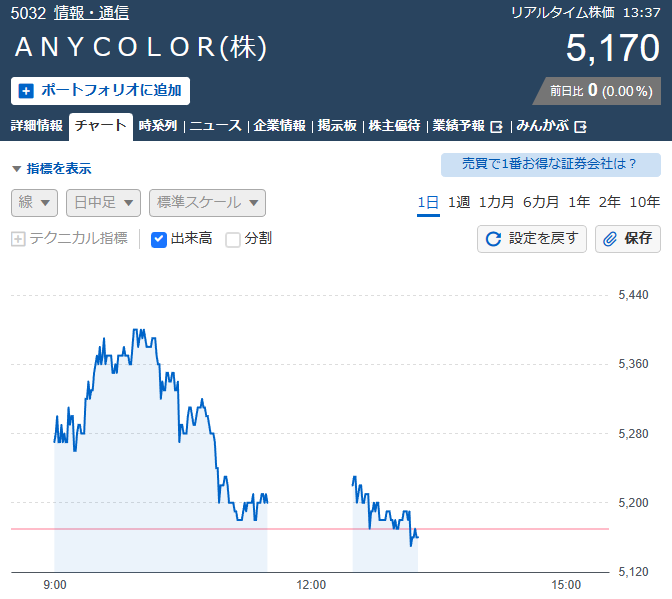
Task: Click external link icon next to みんかぶ
Action: coord(580,127)
